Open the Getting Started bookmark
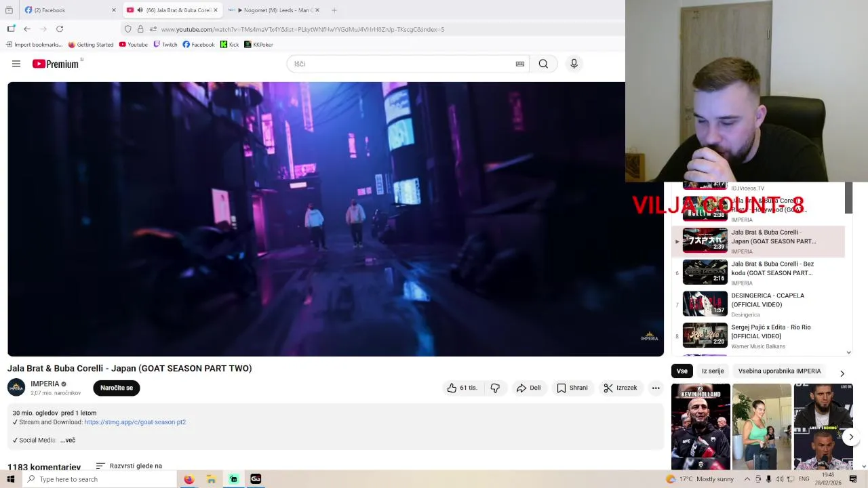 coord(91,45)
